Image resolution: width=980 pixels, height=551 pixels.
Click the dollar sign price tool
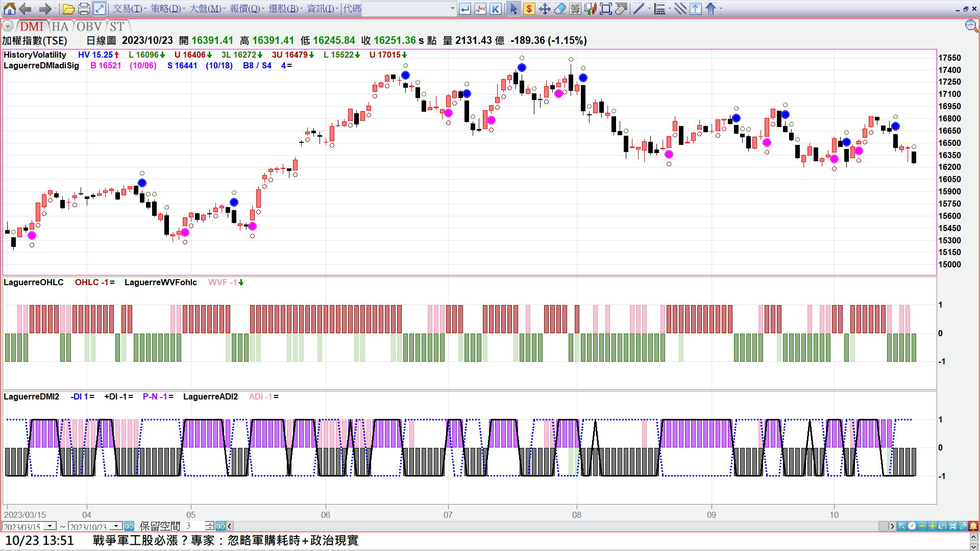[529, 9]
